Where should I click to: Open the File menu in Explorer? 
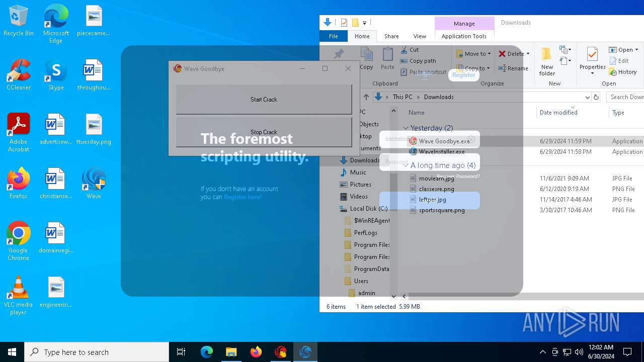(x=333, y=36)
